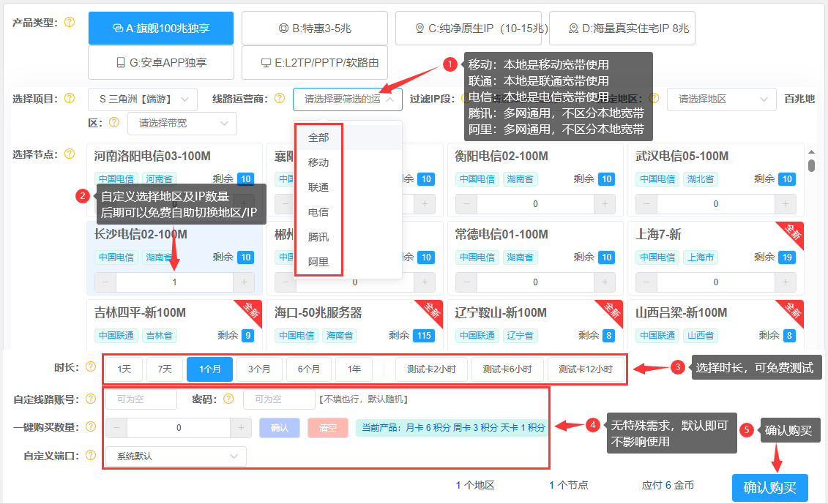
Task: Open the 请选择带宽 bandwidth dropdown
Action: pos(182,124)
